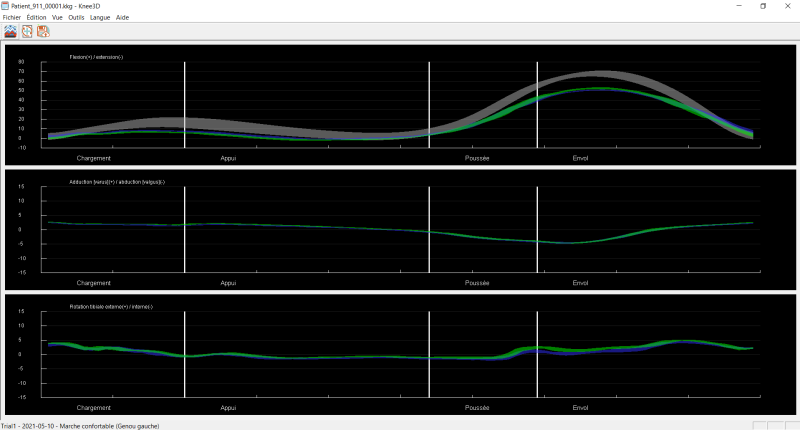Open the Aide menu
800x430 pixels.
coord(122,17)
